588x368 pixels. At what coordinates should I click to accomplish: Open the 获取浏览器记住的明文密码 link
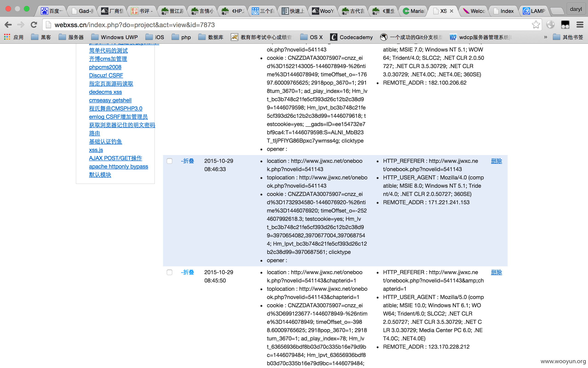tap(122, 125)
